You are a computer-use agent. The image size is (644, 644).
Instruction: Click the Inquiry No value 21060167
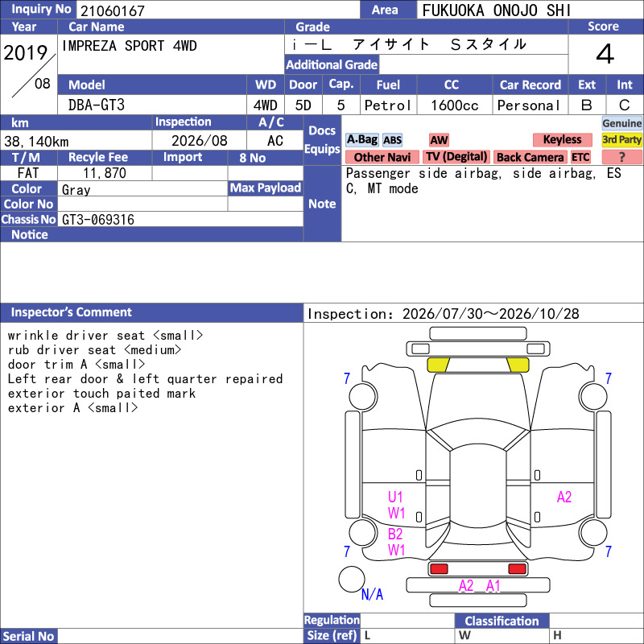point(113,10)
